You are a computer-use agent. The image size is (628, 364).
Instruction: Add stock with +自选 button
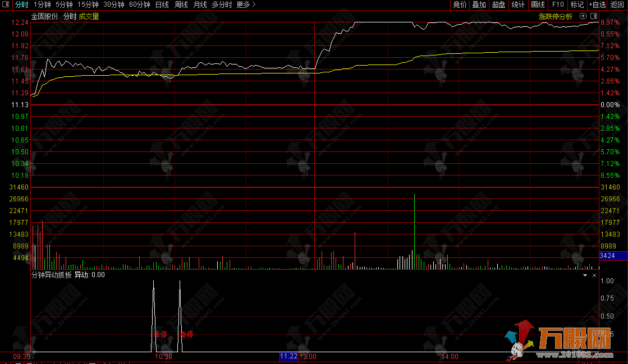coord(597,4)
